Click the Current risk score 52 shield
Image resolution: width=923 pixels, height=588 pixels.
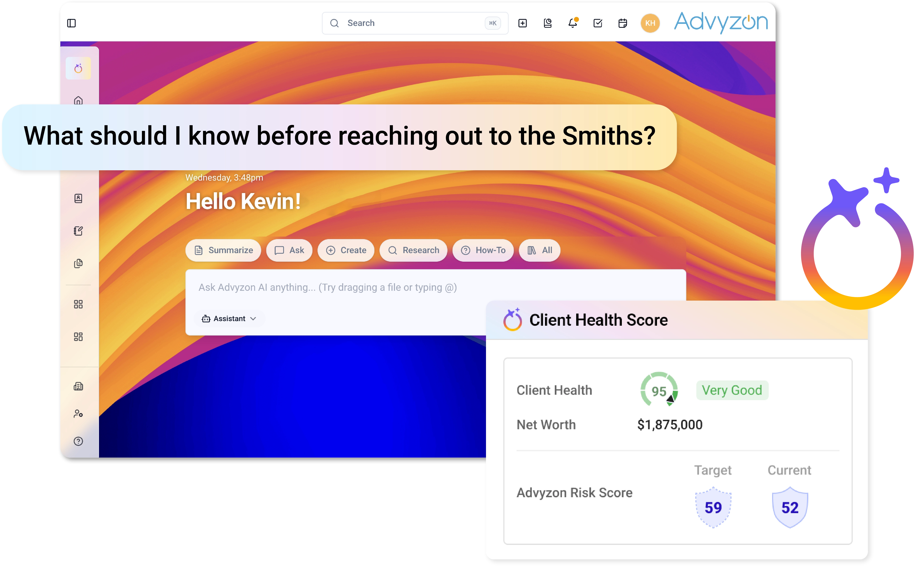pyautogui.click(x=790, y=507)
